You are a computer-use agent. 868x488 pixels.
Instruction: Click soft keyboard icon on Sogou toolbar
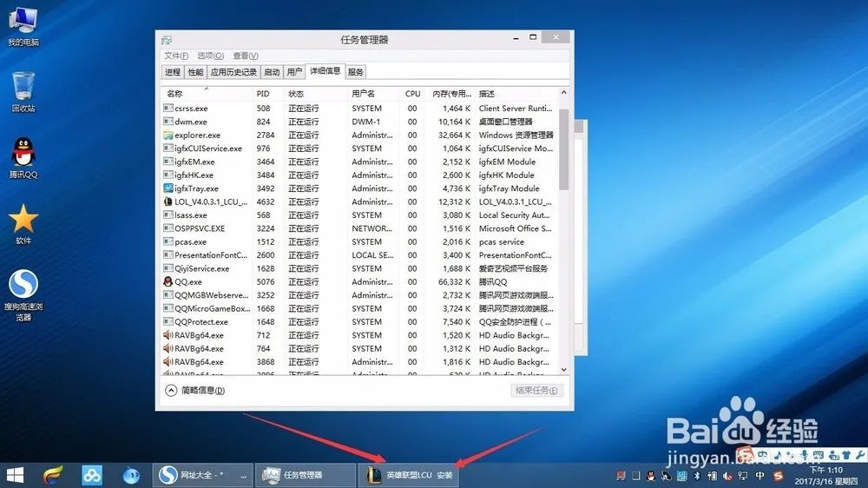819,455
